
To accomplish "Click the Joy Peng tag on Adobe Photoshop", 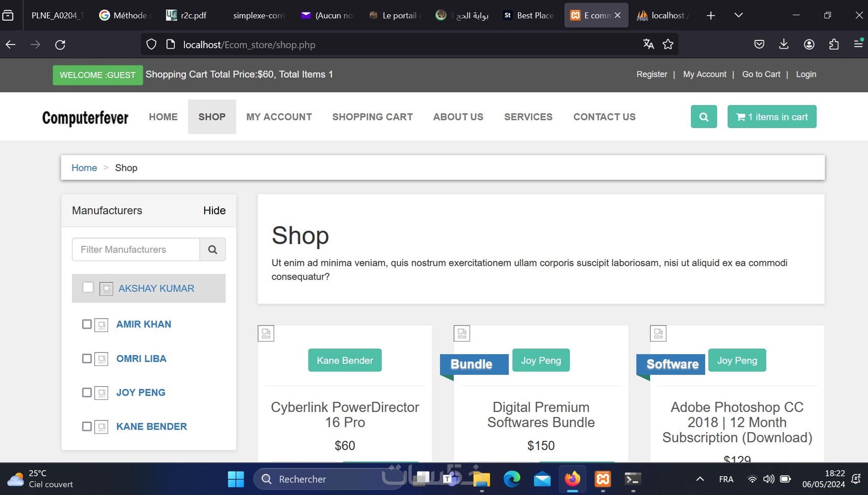I will [x=737, y=360].
